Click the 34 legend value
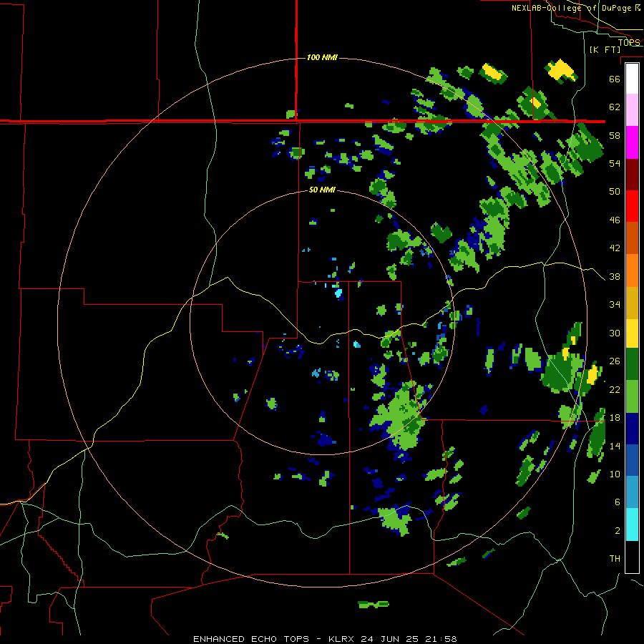 click(615, 305)
